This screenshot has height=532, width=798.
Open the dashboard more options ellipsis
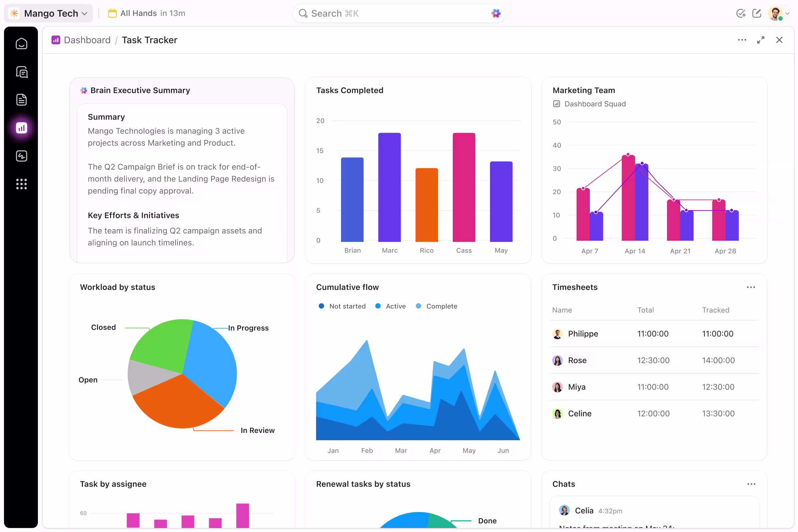[742, 40]
